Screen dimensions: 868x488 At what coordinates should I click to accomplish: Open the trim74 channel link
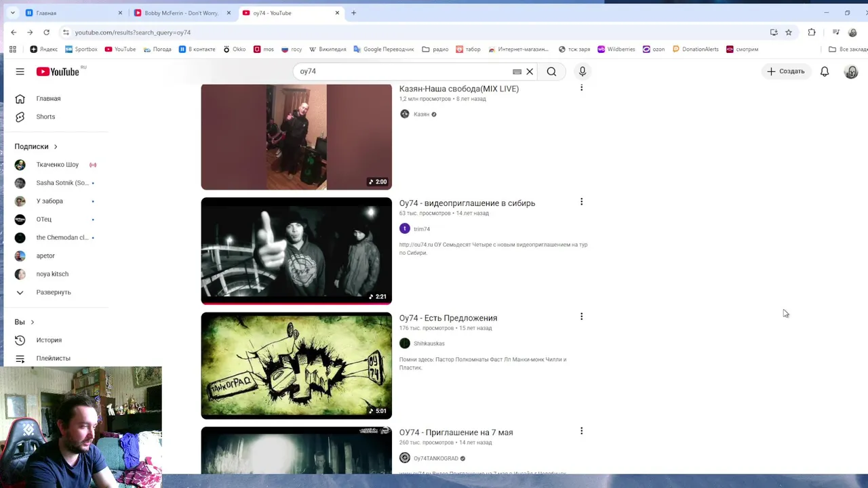tap(422, 229)
